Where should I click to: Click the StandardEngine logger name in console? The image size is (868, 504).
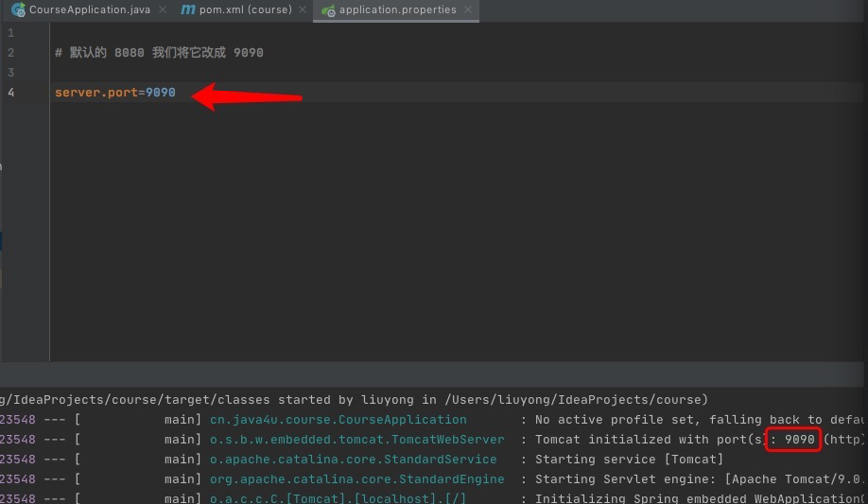[x=356, y=479]
